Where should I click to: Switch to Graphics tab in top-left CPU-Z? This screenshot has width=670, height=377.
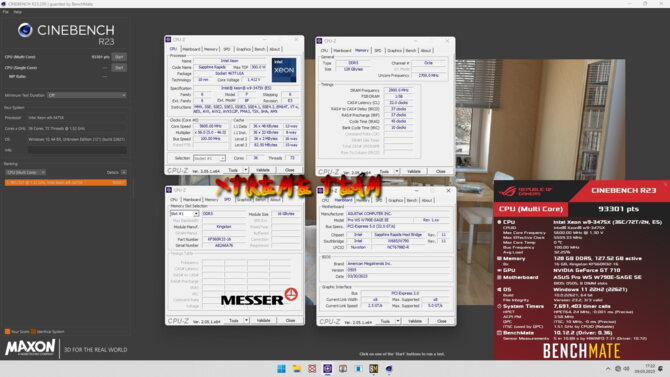(243, 49)
